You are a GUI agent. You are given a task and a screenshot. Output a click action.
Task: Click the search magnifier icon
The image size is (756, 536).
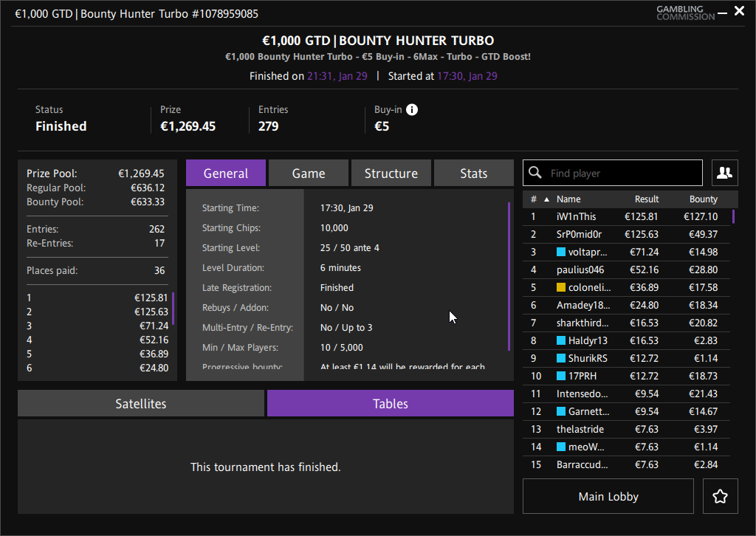(535, 173)
